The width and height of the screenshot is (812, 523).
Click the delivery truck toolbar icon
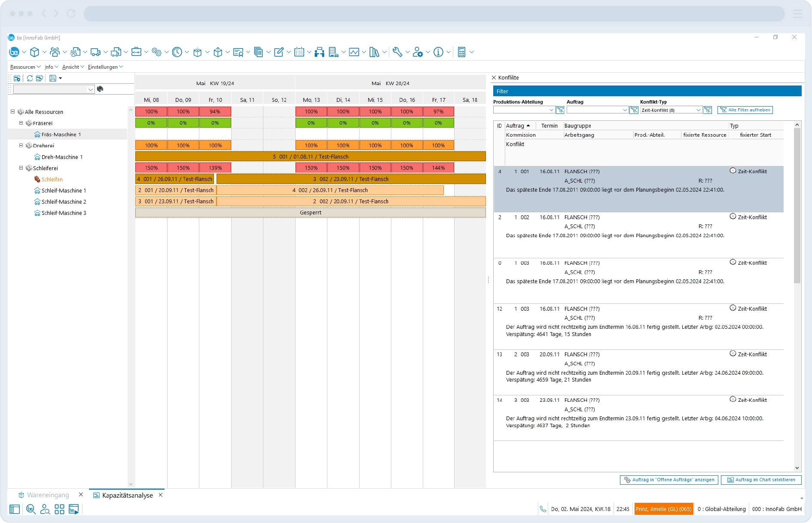click(x=95, y=52)
